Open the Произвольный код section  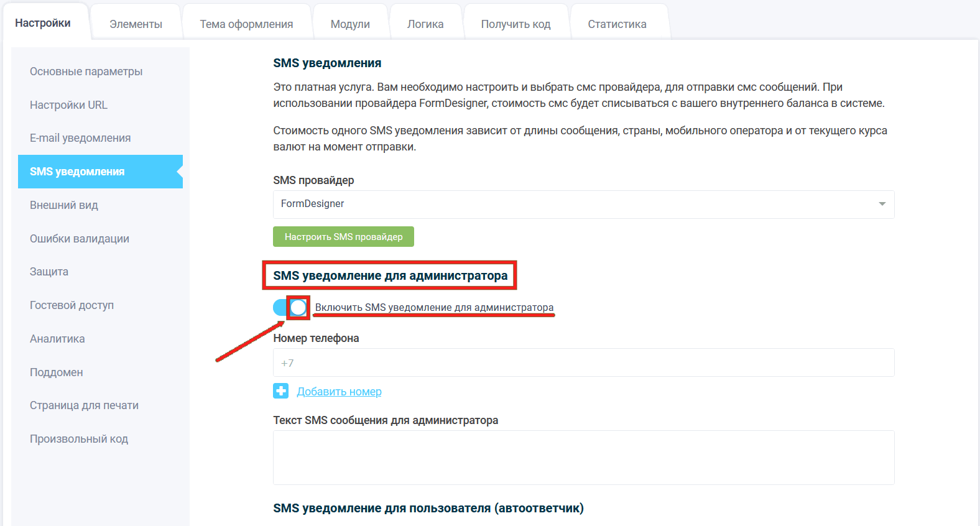click(x=79, y=439)
